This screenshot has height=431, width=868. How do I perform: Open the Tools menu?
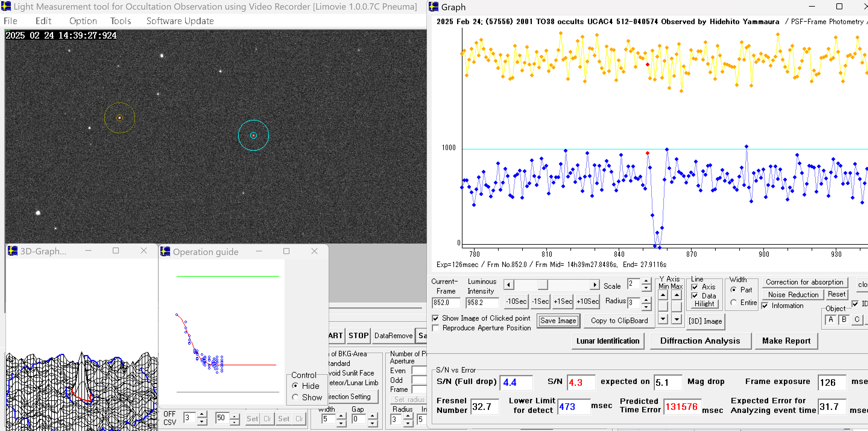pos(120,21)
